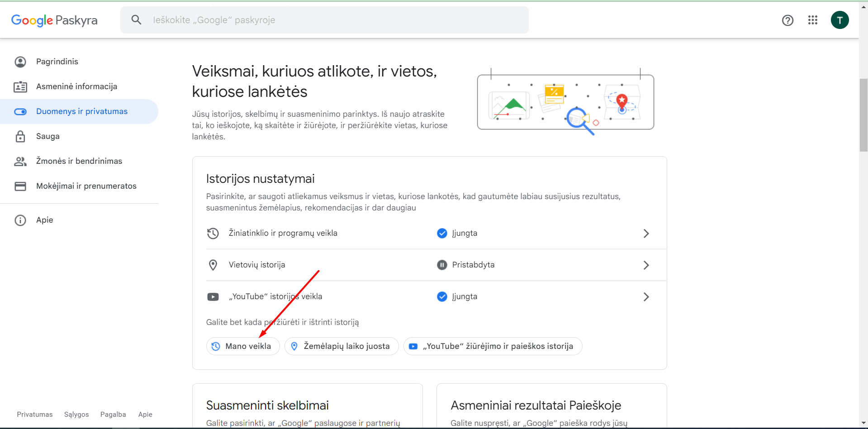Click the Vietovių istorija label

[x=257, y=265]
